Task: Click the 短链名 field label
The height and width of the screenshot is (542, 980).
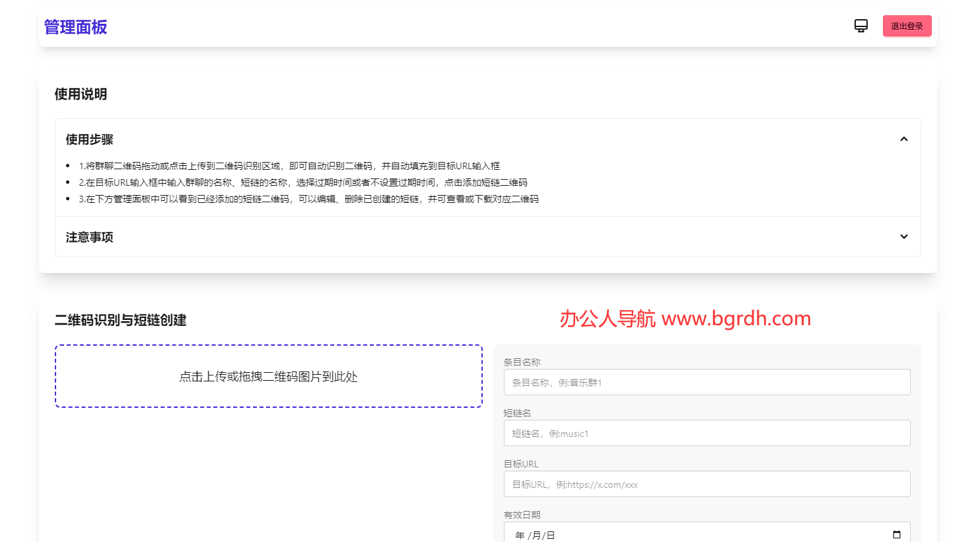Action: point(517,413)
